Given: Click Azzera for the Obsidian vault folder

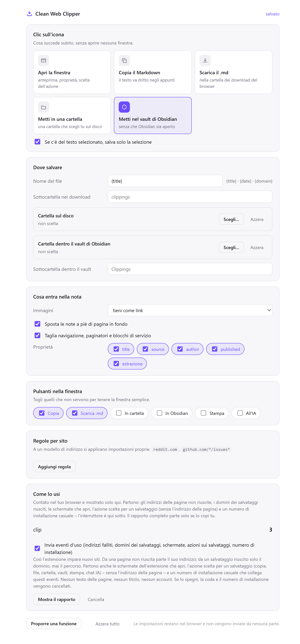Looking at the screenshot, I should pos(257,248).
